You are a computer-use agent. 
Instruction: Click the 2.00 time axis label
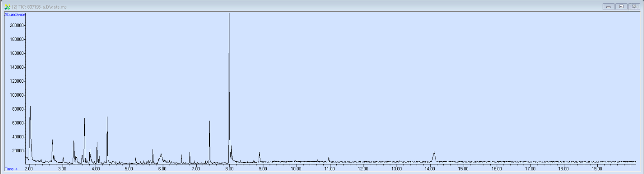(x=29, y=169)
